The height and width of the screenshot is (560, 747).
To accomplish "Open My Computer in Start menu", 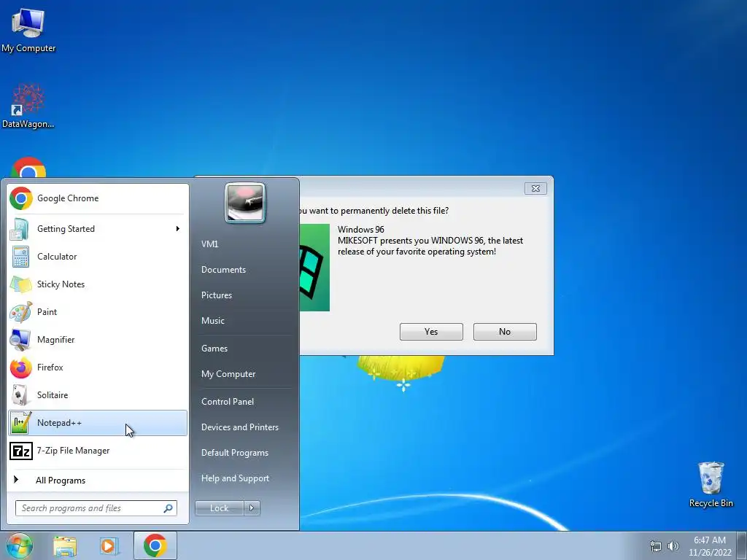I will coord(228,374).
